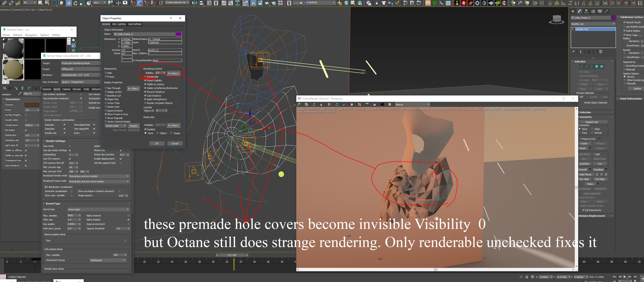Pause rendering in Octane viewport toolbar
Screen dimensions: 644x282
(329, 105)
